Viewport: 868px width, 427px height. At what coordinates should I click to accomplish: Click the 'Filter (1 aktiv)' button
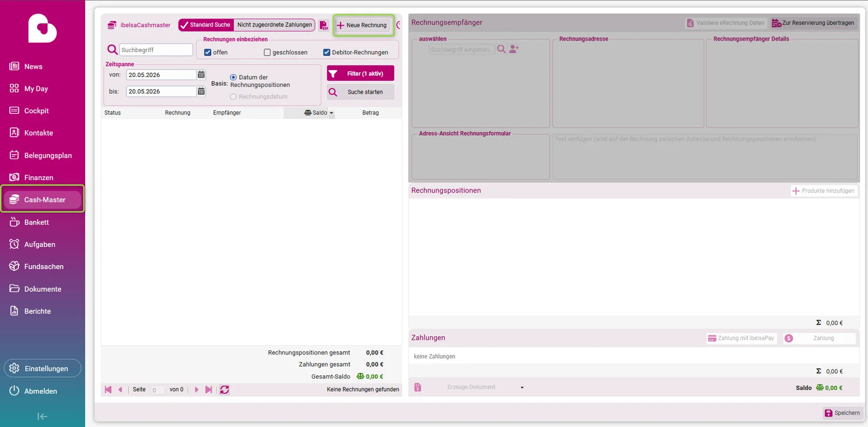pyautogui.click(x=360, y=73)
